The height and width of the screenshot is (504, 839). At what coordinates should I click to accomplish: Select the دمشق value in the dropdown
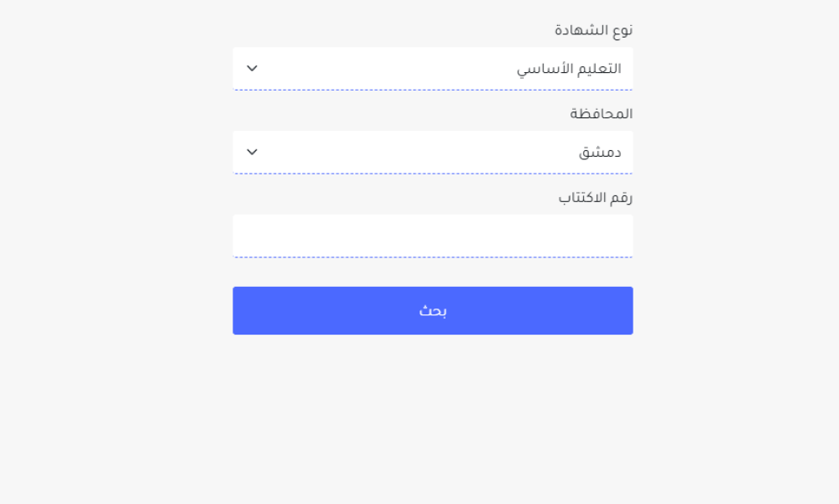(x=600, y=153)
